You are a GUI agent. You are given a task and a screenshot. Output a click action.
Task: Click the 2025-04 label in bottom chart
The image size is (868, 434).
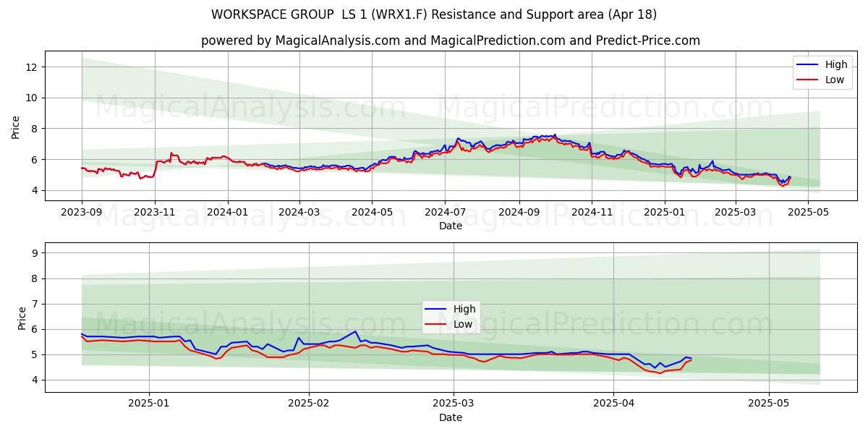point(613,404)
